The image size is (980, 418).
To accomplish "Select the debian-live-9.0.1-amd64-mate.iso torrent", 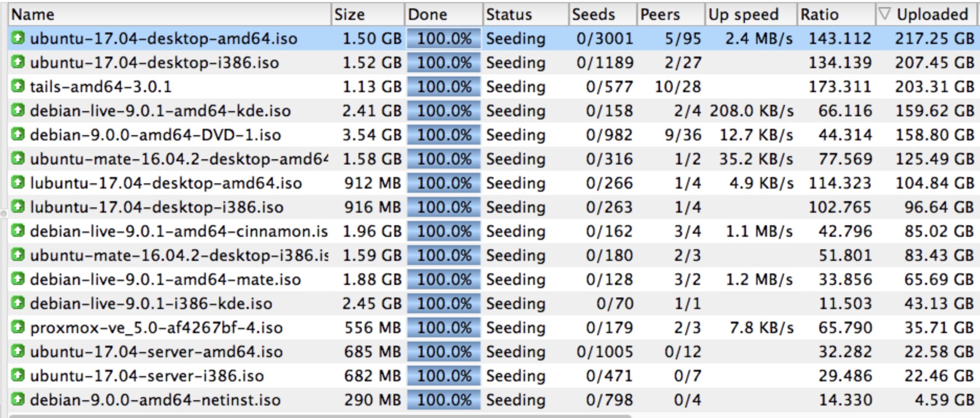I will (165, 279).
